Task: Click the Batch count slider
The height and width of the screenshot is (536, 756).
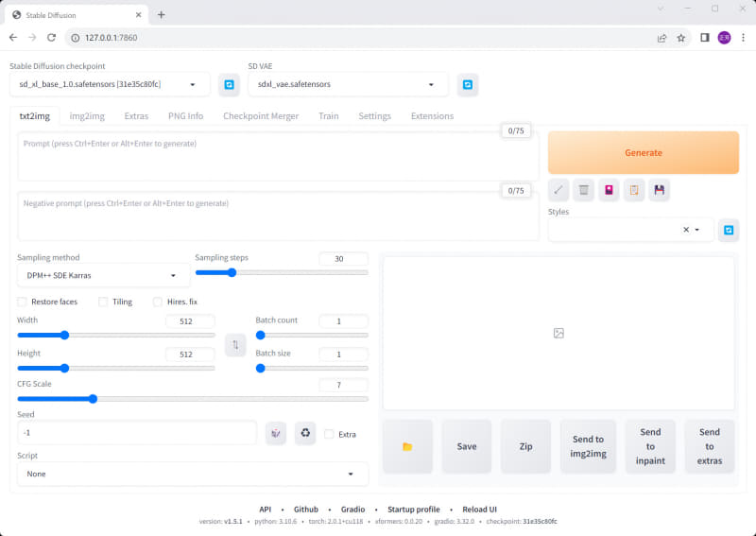Action: click(x=312, y=336)
